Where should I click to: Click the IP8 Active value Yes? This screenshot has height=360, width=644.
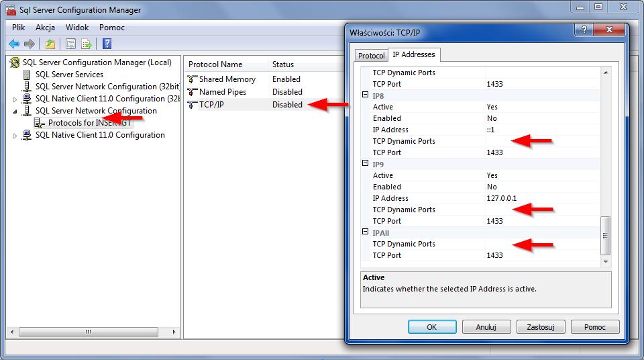[492, 107]
